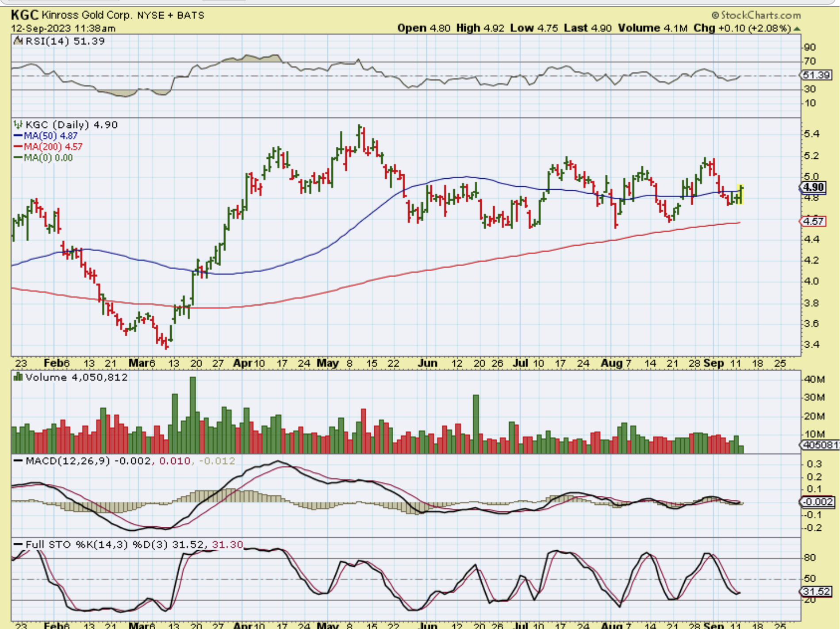840x629 pixels.
Task: Click the 5.4 price level on the right axis
Action: [x=812, y=134]
